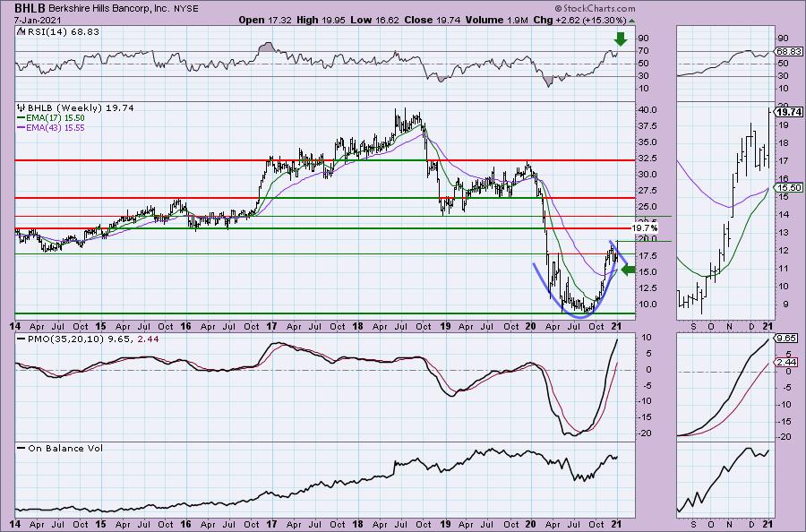Click the 12.5 label on price axis

647,287
